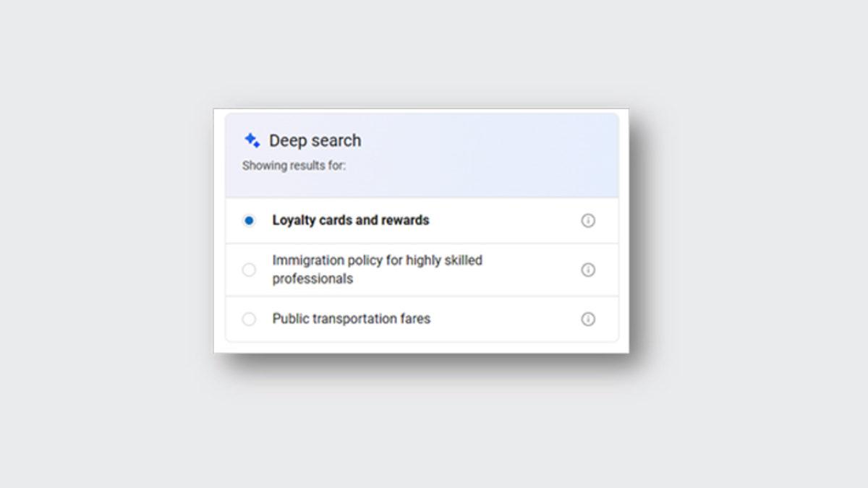
Task: Open the Loyalty cards and rewards result
Action: coord(350,220)
